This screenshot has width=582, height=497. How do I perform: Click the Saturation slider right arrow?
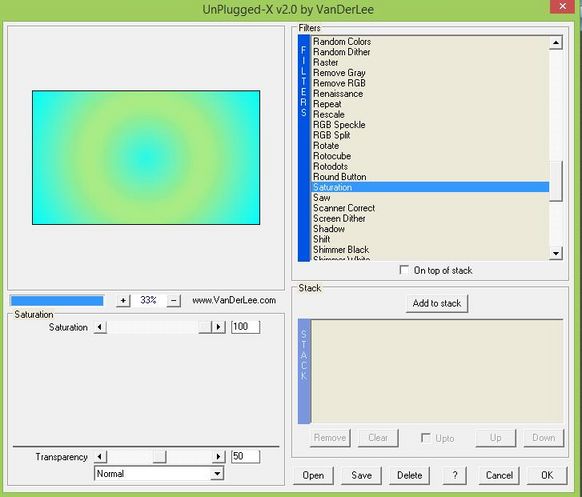[218, 327]
